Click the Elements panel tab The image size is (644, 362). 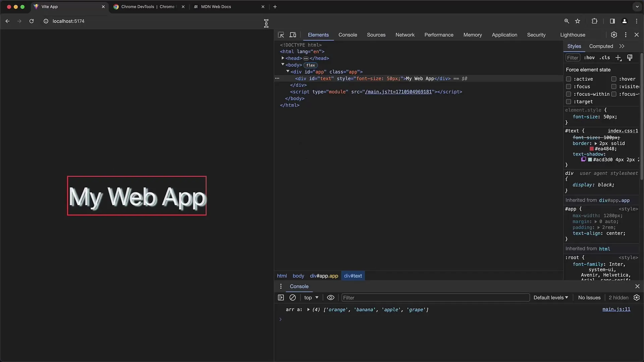(318, 35)
